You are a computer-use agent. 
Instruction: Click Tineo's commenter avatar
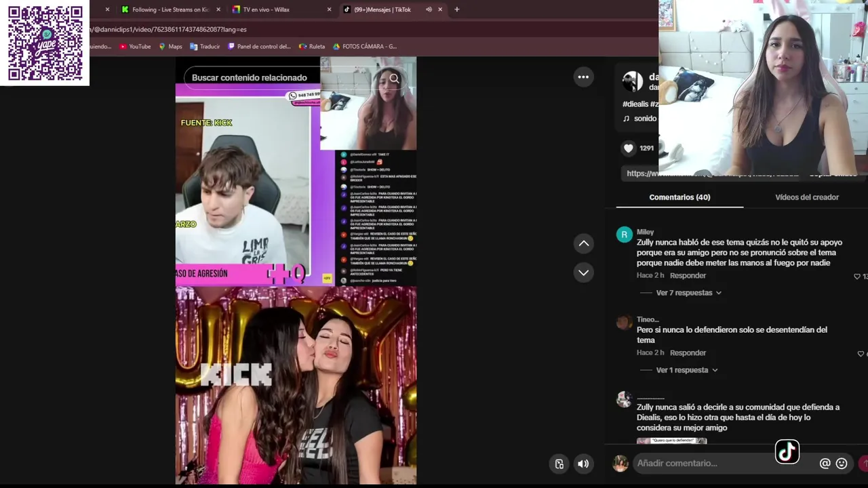pos(624,322)
